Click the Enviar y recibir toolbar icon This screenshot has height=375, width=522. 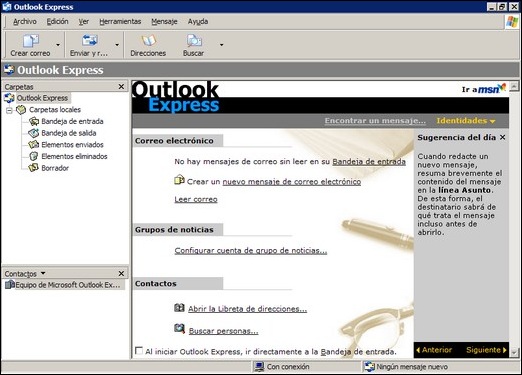tap(89, 40)
